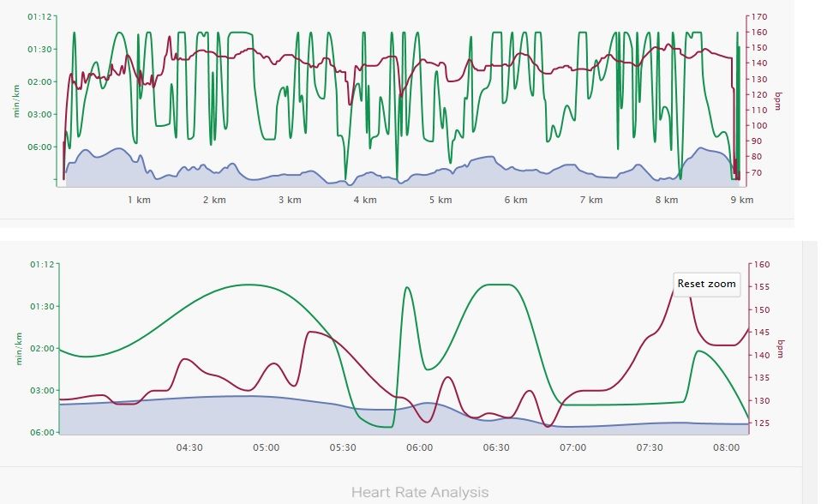Click 03:00 on the distance chart pace axis
The height and width of the screenshot is (504, 827).
[39, 115]
